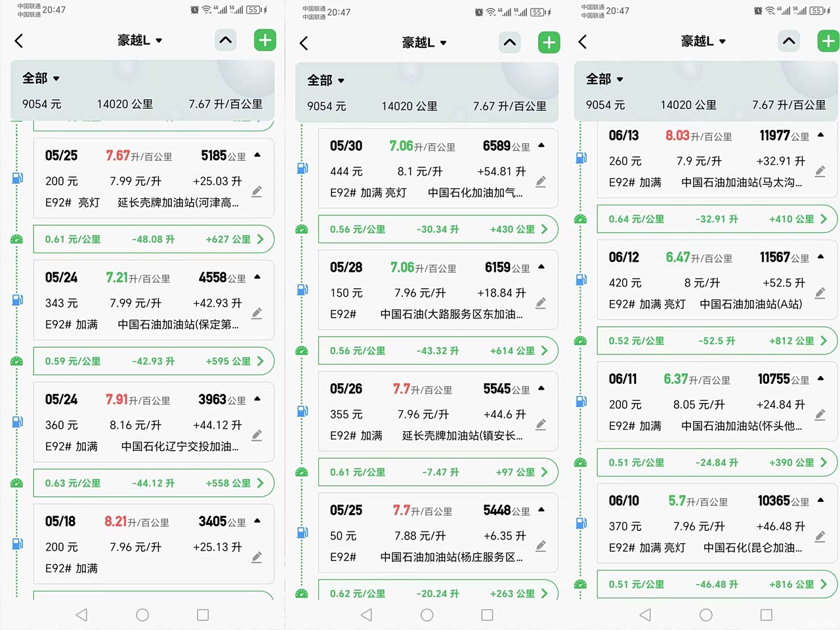Open the +812 公里 trip summary row
840x630 pixels.
point(717,341)
